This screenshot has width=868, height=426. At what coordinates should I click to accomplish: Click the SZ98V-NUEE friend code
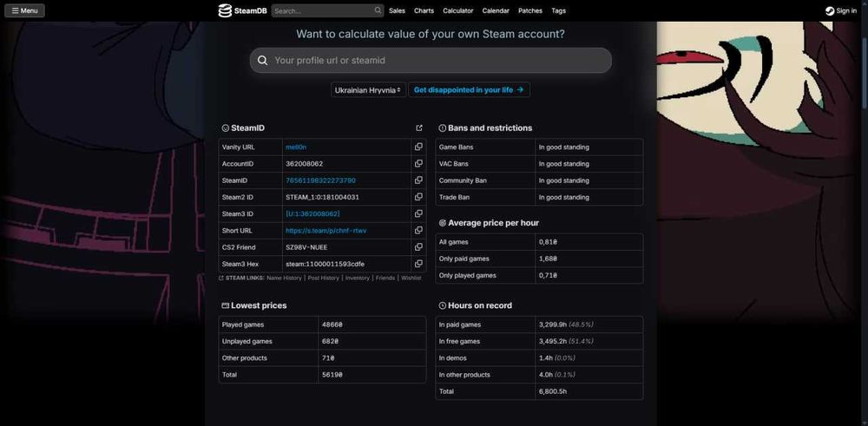click(x=306, y=247)
